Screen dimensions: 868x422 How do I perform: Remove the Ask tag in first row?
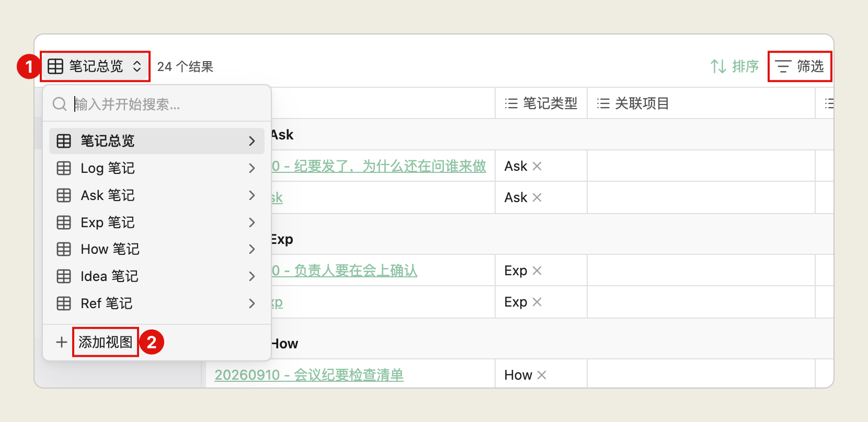coord(537,166)
